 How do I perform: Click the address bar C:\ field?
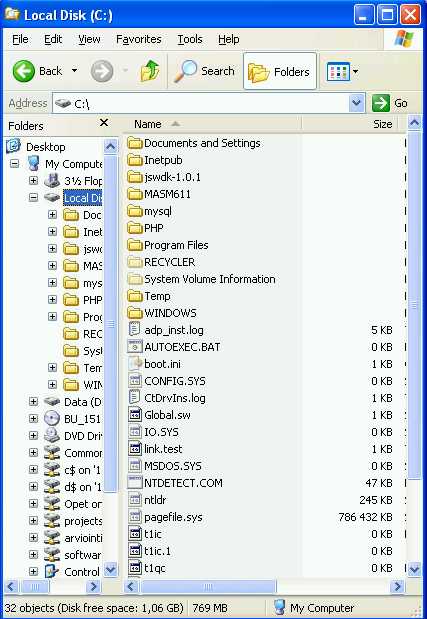200,103
